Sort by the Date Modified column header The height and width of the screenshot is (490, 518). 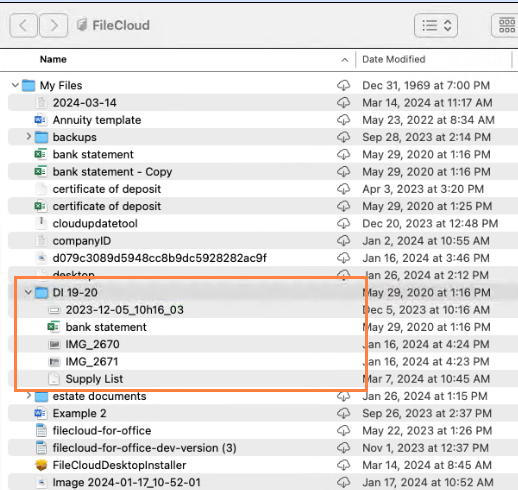point(394,59)
